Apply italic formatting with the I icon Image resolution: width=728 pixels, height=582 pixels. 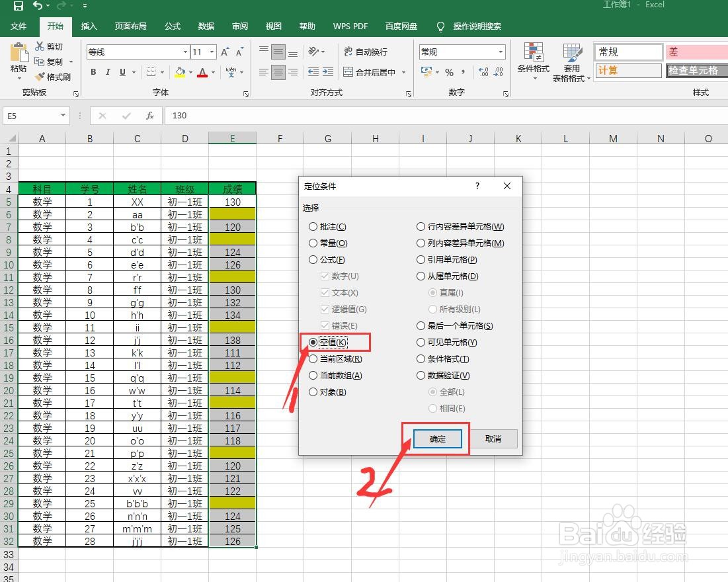[x=108, y=72]
